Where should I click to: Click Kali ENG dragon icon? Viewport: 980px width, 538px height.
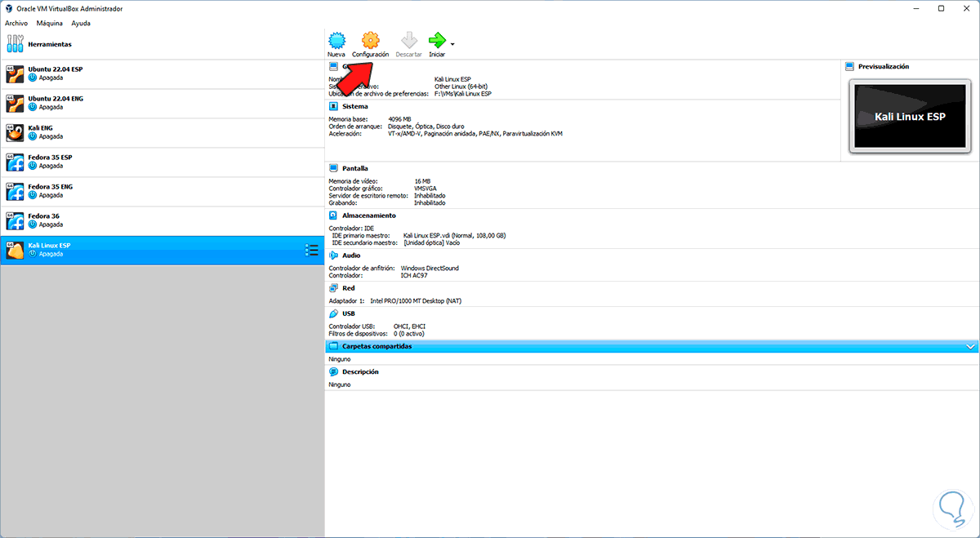tap(15, 132)
